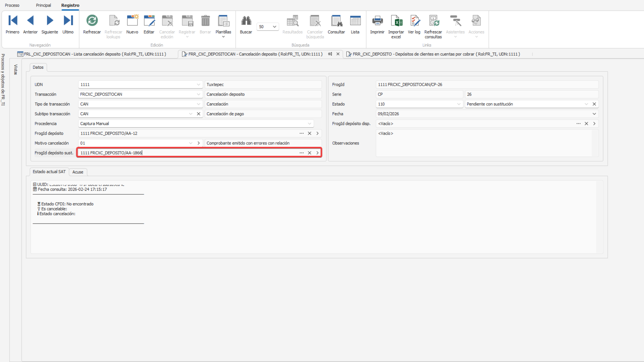
Task: Open the search results count dropdown
Action: (x=274, y=27)
